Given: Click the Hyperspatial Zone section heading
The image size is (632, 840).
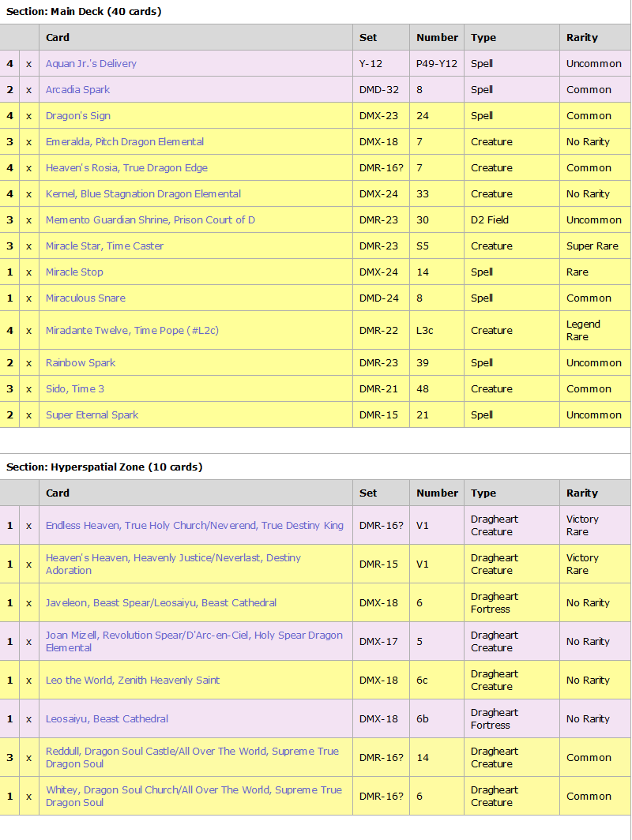Looking at the screenshot, I should pyautogui.click(x=104, y=467).
